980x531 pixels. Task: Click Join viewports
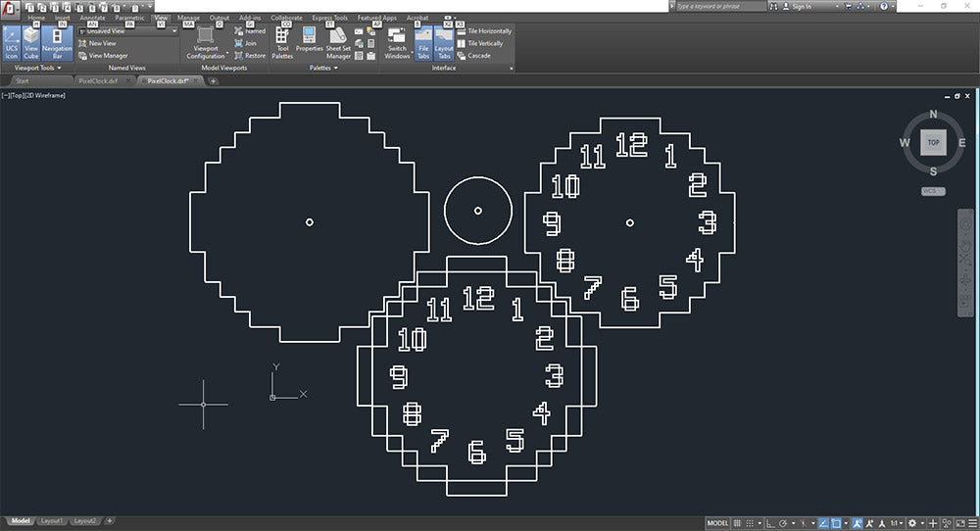[x=246, y=43]
